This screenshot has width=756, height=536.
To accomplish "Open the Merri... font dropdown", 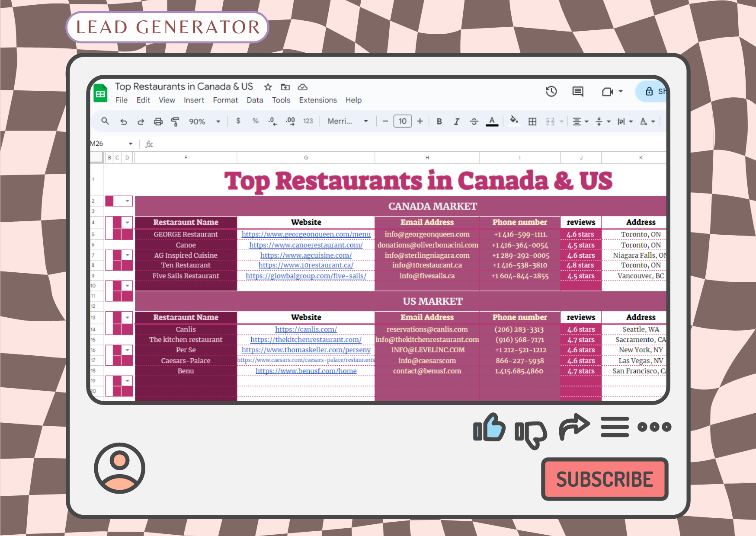I will [348, 121].
